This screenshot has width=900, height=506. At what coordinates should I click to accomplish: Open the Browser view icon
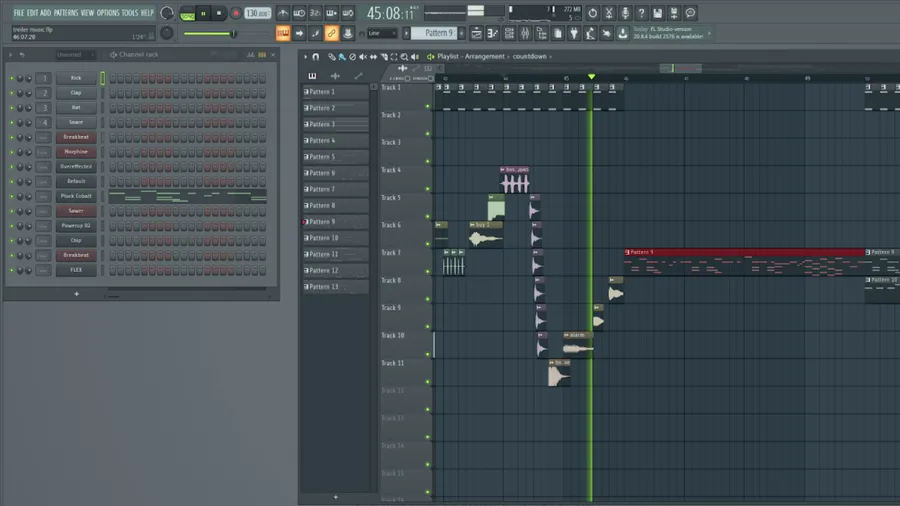coord(541,33)
